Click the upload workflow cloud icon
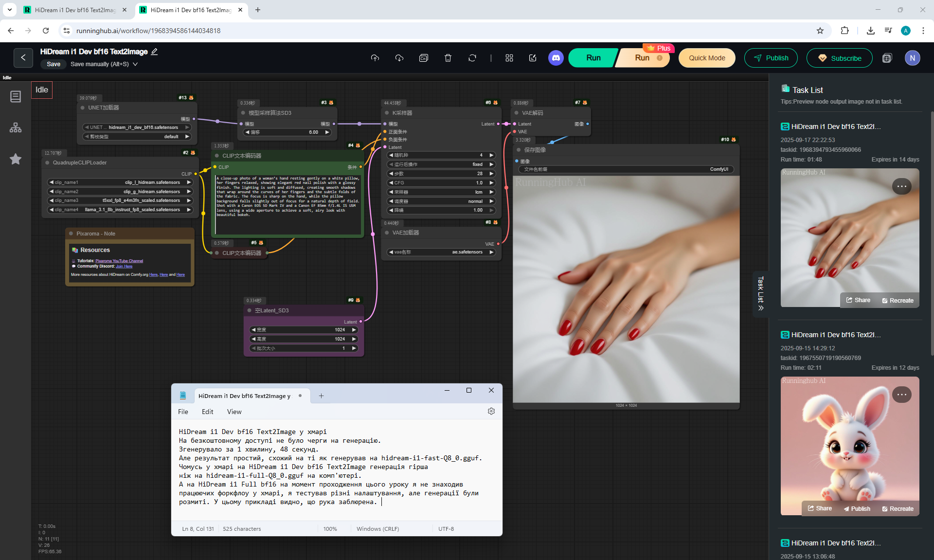Image resolution: width=934 pixels, height=560 pixels. [375, 58]
